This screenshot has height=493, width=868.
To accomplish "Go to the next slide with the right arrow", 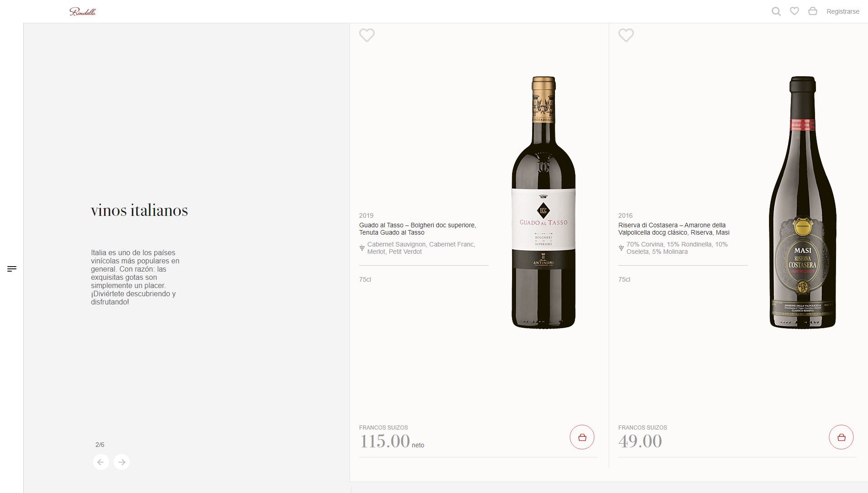I will tap(121, 462).
